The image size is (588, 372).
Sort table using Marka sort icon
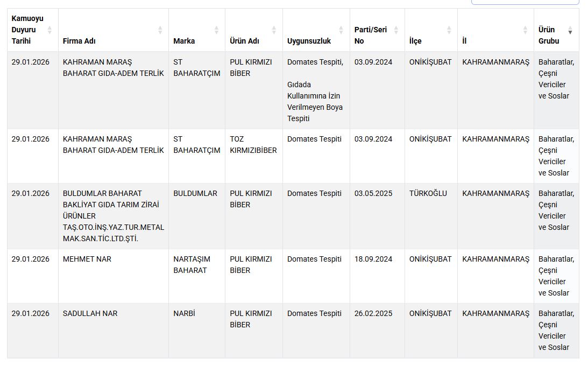(216, 30)
